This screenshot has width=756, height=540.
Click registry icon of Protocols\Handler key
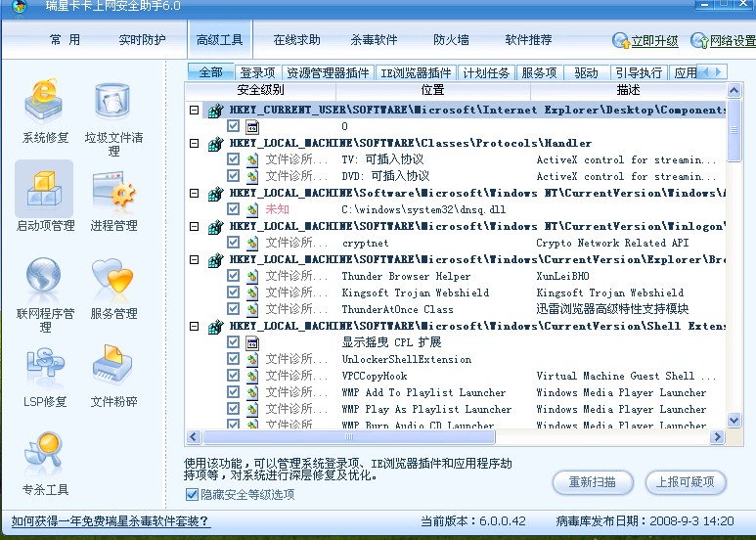(215, 144)
